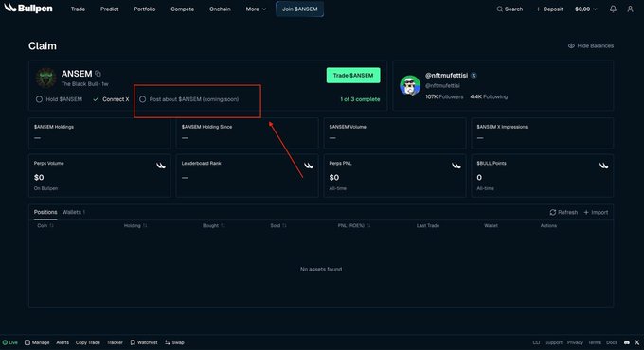Open Alerts in the bottom bar
This screenshot has width=644, height=350.
click(x=63, y=342)
